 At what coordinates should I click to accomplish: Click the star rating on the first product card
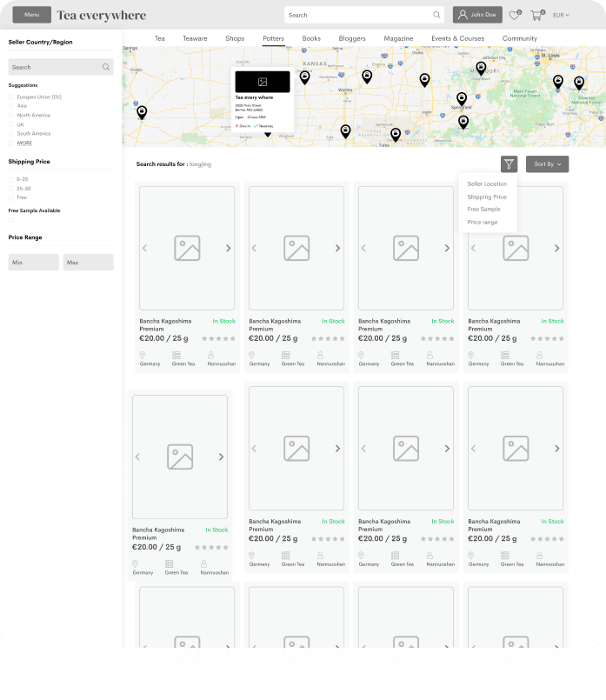tap(218, 339)
